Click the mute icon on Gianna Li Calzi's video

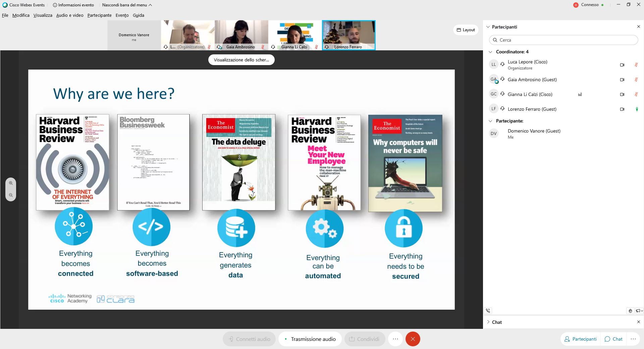316,47
